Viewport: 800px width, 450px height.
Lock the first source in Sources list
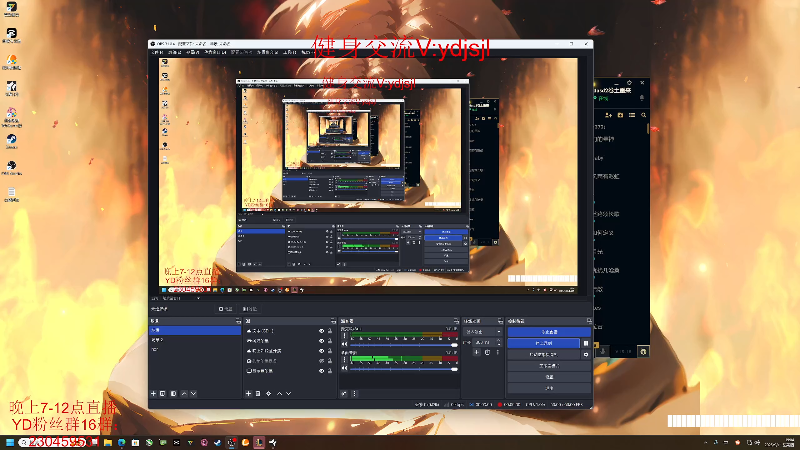(x=330, y=331)
